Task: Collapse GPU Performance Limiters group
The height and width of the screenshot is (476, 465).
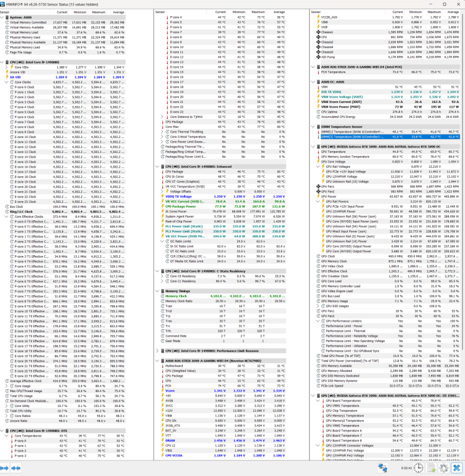Action: tap(318, 321)
